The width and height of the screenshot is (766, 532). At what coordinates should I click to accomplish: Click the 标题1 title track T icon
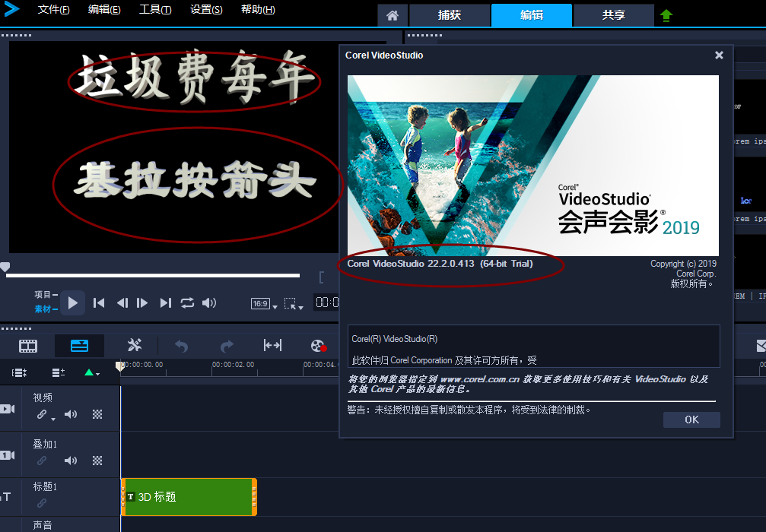click(6, 497)
